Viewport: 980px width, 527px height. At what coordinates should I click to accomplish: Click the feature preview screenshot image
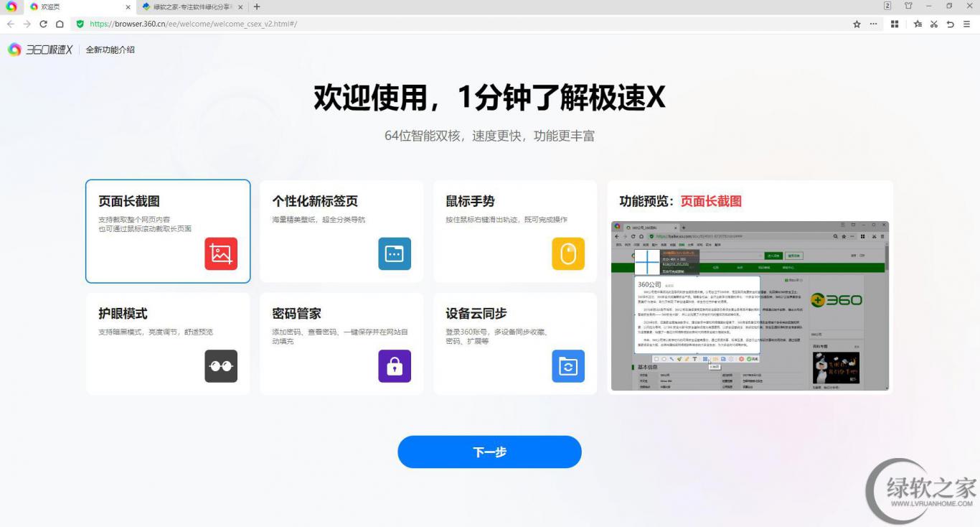coord(750,306)
